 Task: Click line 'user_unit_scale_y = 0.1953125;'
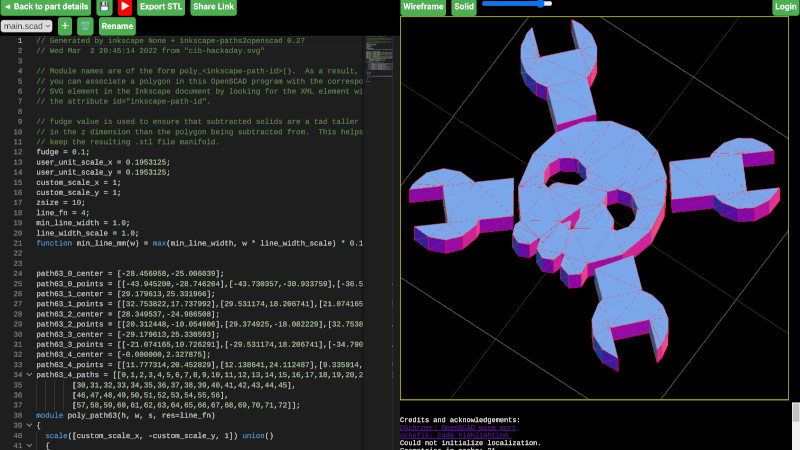tap(103, 172)
